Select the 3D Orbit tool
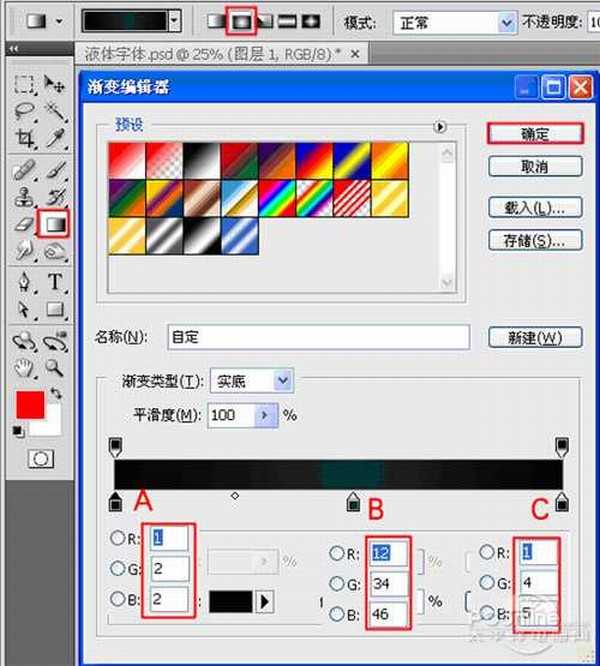Image resolution: width=600 pixels, height=666 pixels. tap(56, 341)
